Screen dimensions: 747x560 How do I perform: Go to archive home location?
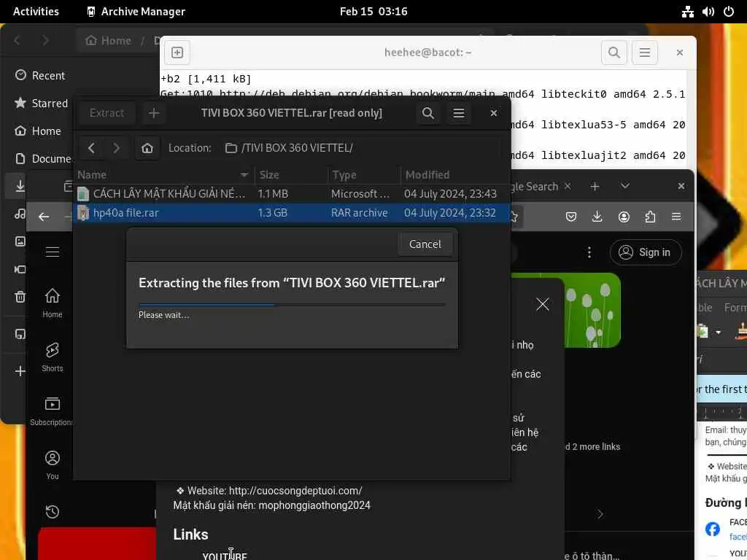coord(147,148)
